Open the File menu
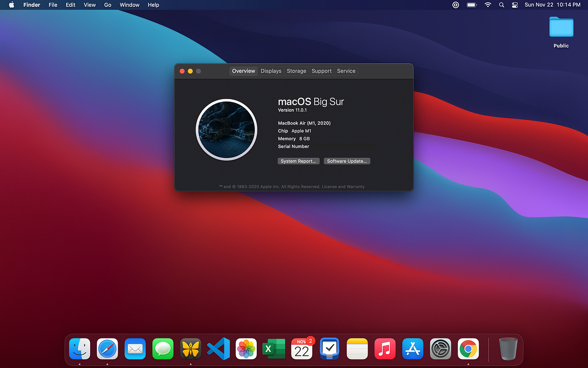The height and width of the screenshot is (368, 588). [x=53, y=5]
